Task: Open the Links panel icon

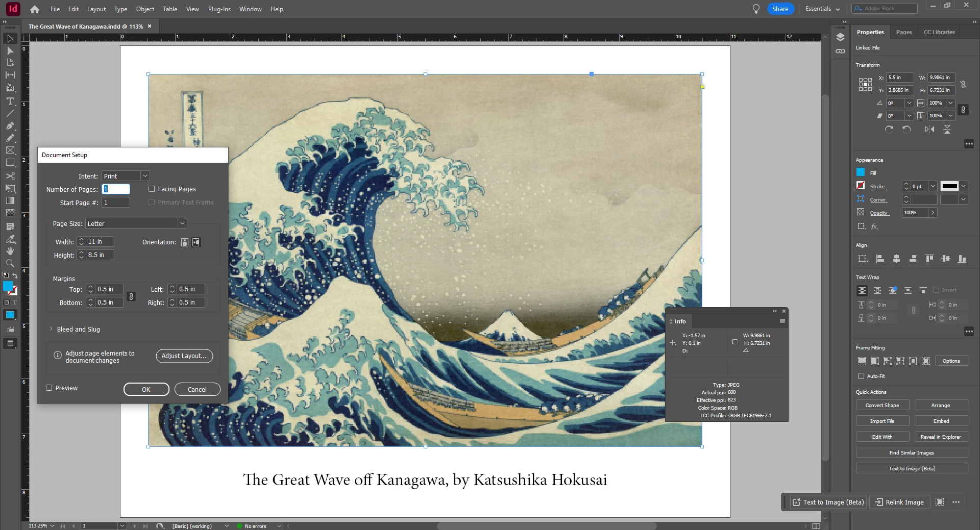Action: coord(840,51)
